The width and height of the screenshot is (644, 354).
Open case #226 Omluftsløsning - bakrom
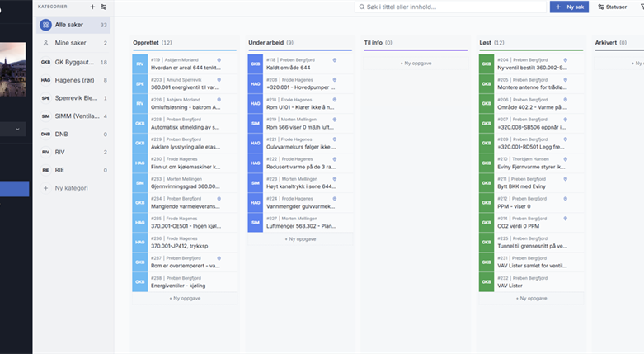[185, 104]
